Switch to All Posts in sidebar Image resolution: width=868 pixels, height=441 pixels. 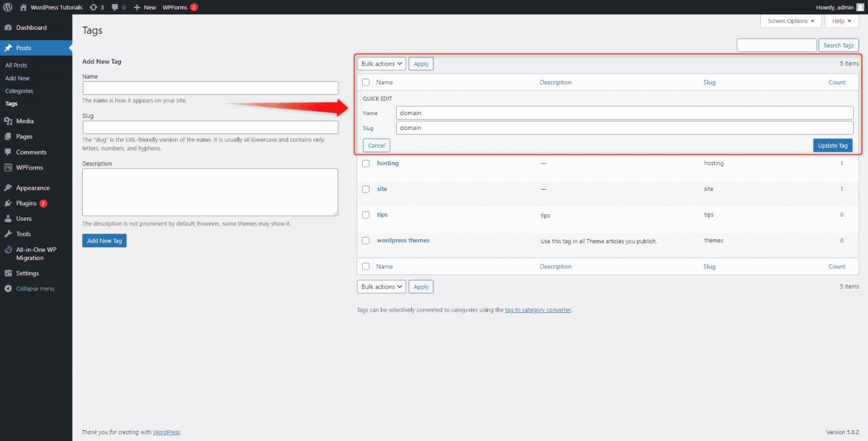point(16,64)
